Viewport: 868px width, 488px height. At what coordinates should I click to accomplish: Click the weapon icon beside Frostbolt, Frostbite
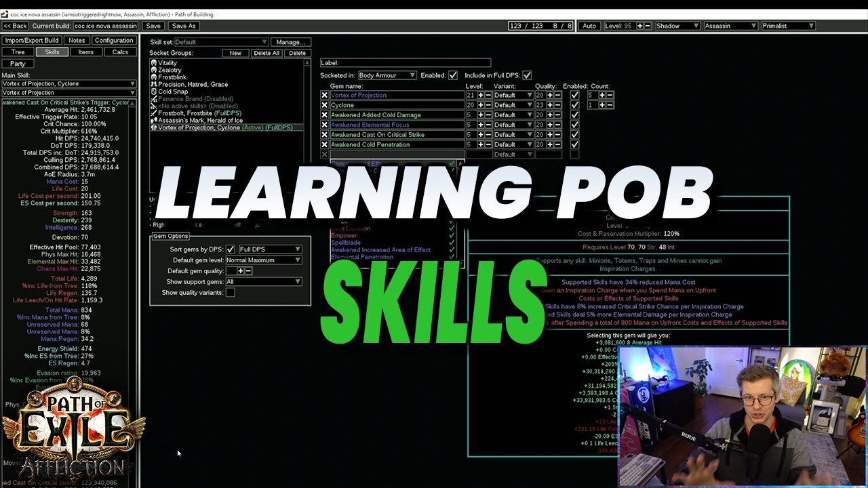[153, 113]
